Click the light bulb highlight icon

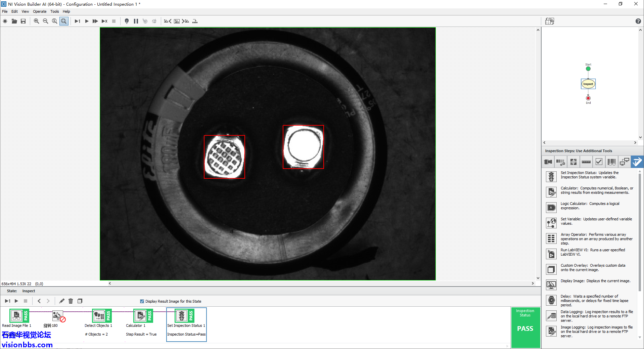click(x=127, y=21)
